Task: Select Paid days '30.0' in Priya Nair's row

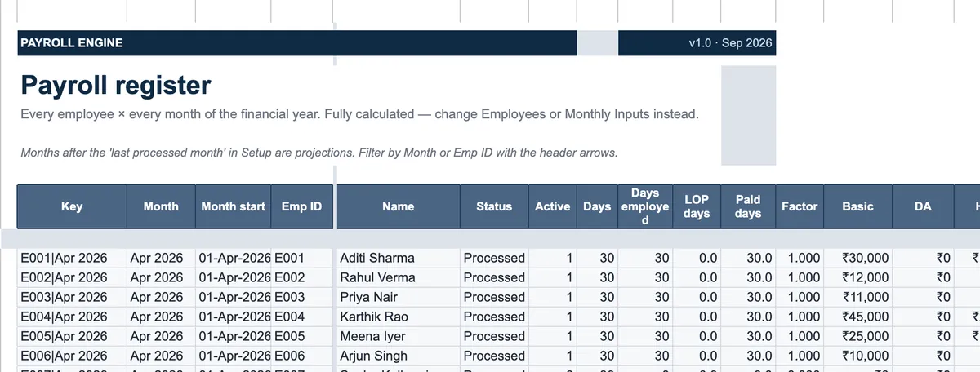Action: coord(748,297)
